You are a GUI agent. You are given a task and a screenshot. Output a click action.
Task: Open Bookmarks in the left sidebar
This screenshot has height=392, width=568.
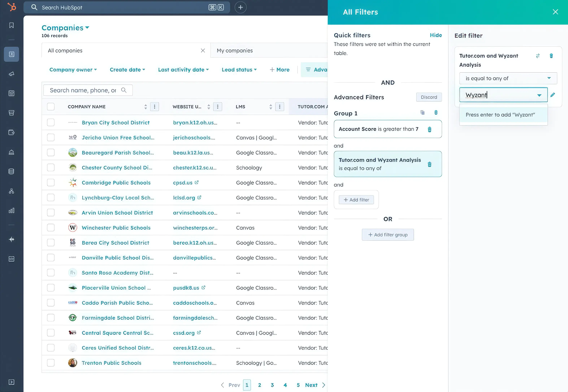[x=11, y=25]
